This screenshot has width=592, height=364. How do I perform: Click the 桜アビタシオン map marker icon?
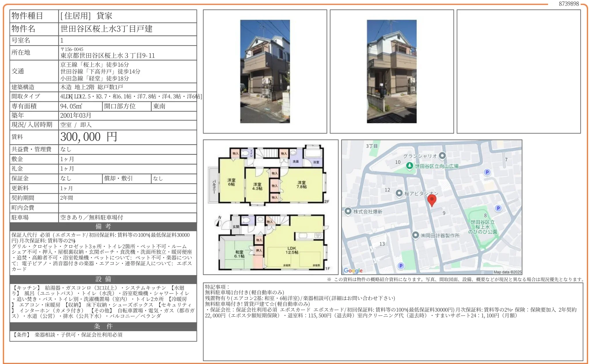pyautogui.click(x=399, y=193)
